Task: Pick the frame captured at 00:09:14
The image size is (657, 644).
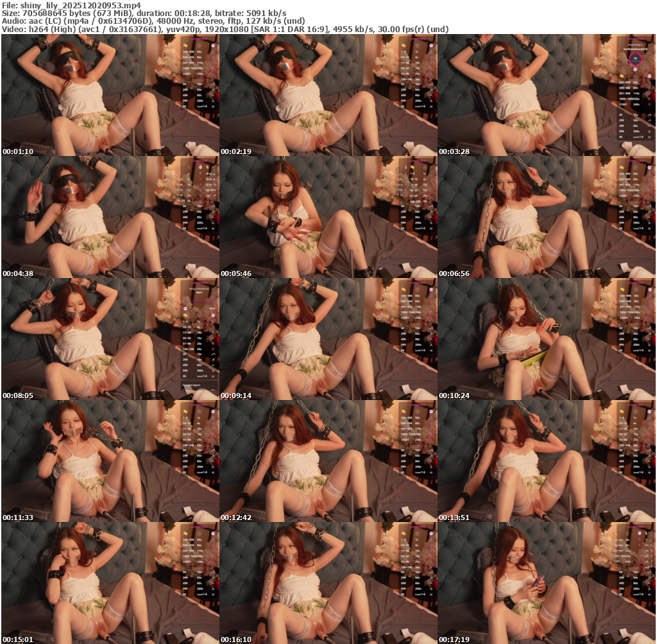Action: click(328, 339)
